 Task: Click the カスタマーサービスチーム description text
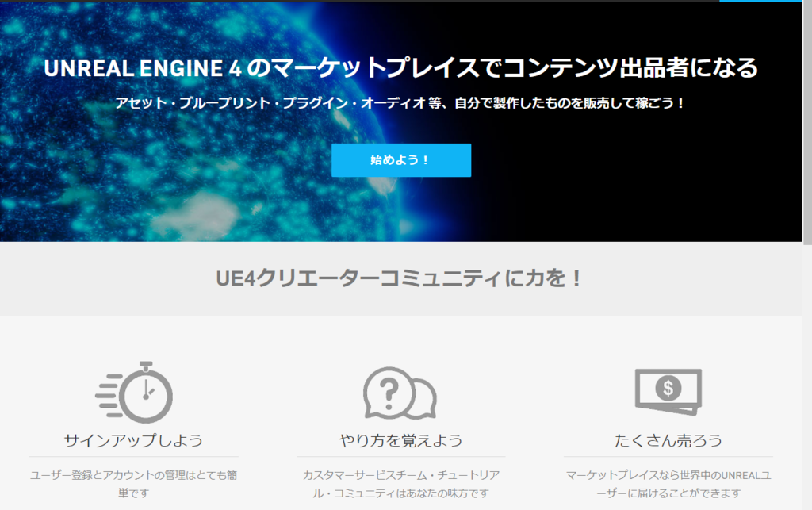[400, 484]
